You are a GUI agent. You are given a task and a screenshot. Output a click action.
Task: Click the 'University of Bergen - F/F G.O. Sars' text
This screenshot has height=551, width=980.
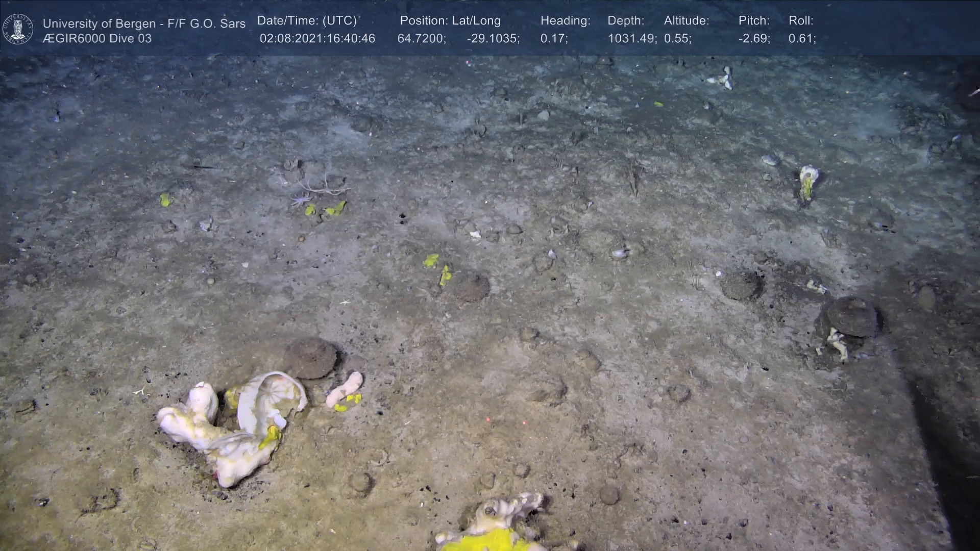pyautogui.click(x=144, y=23)
